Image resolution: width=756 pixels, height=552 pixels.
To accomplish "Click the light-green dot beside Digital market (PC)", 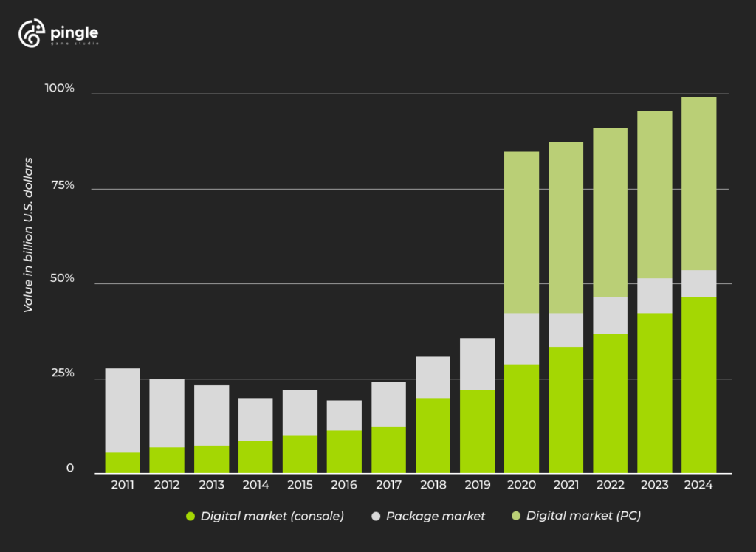I will tap(516, 516).
